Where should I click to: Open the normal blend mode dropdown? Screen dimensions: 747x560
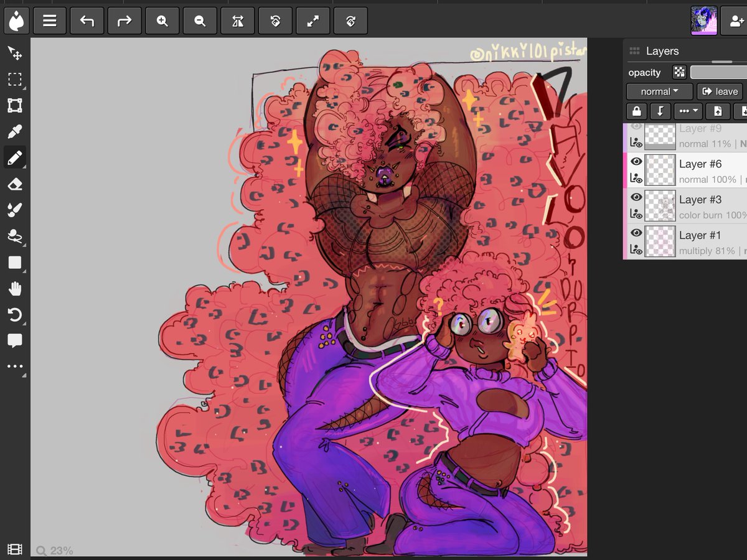[x=659, y=91]
